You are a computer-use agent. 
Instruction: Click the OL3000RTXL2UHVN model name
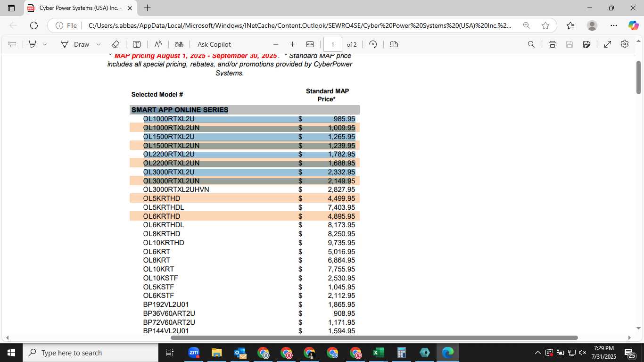[176, 189]
